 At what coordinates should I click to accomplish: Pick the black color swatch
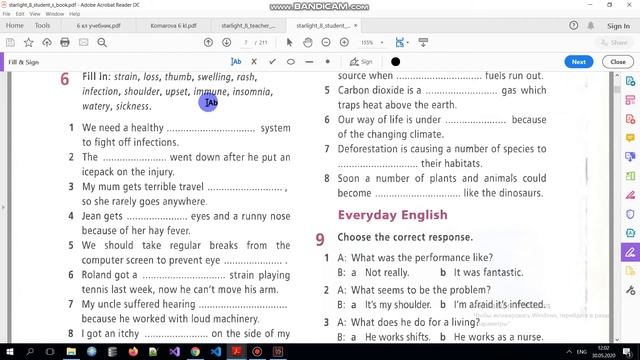tap(395, 62)
